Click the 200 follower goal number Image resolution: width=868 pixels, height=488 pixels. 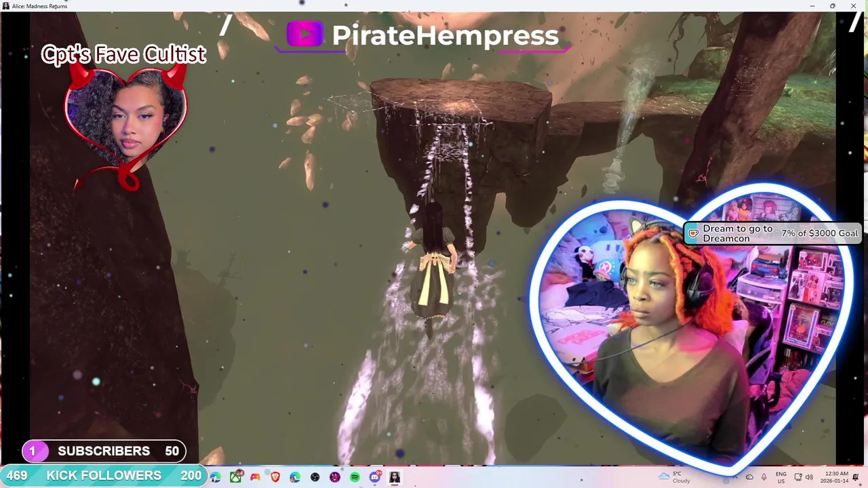tap(191, 475)
